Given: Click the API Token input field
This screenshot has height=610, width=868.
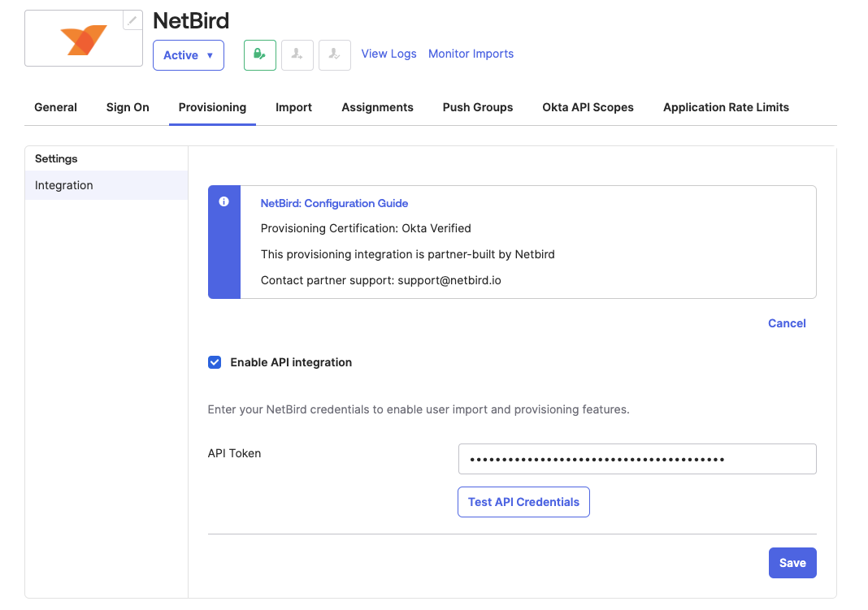Looking at the screenshot, I should pyautogui.click(x=637, y=459).
